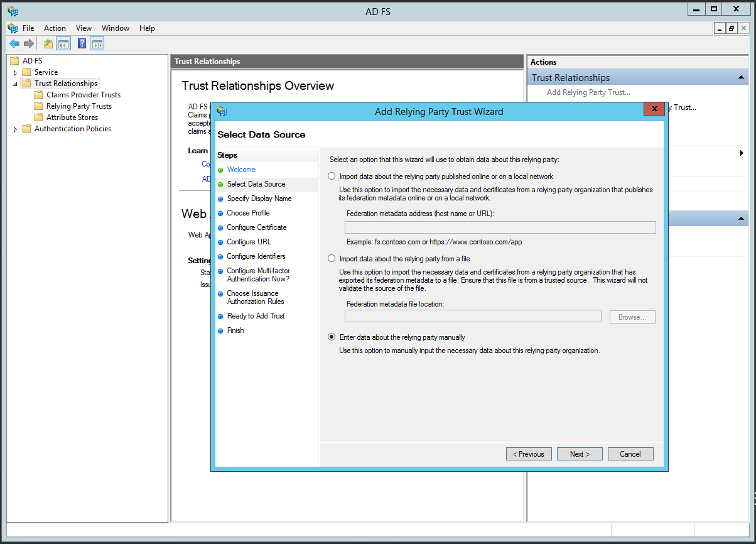
Task: Select the Attribute Stores folder icon
Action: click(38, 117)
